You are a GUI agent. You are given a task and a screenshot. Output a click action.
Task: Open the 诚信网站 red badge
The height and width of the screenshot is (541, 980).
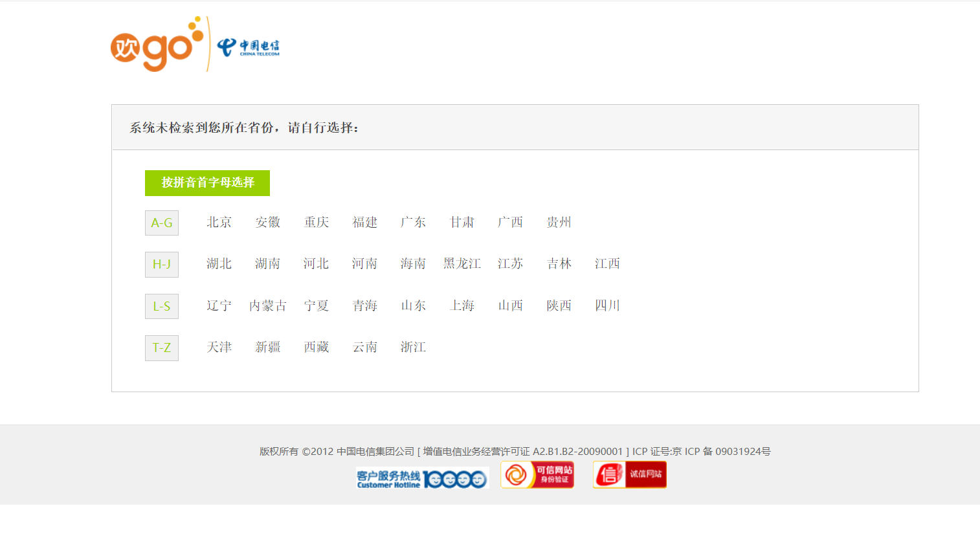pyautogui.click(x=629, y=475)
